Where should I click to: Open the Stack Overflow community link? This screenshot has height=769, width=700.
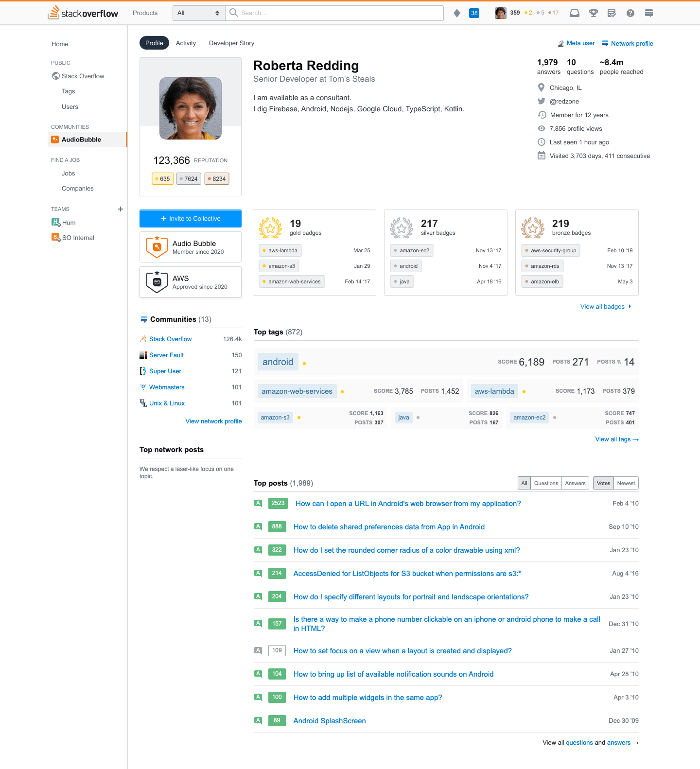(170, 339)
